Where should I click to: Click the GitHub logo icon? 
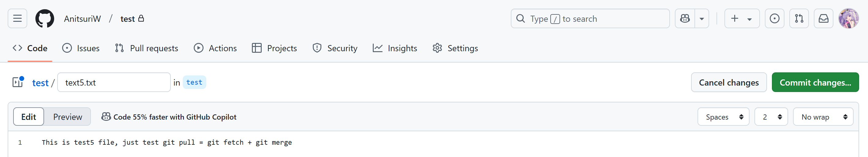pyautogui.click(x=45, y=19)
